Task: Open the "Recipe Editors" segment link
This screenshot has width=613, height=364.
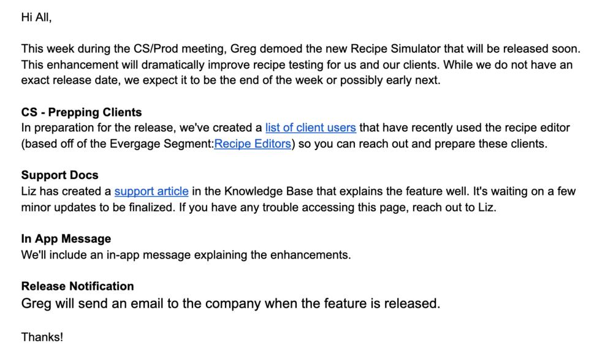Action: tap(253, 144)
